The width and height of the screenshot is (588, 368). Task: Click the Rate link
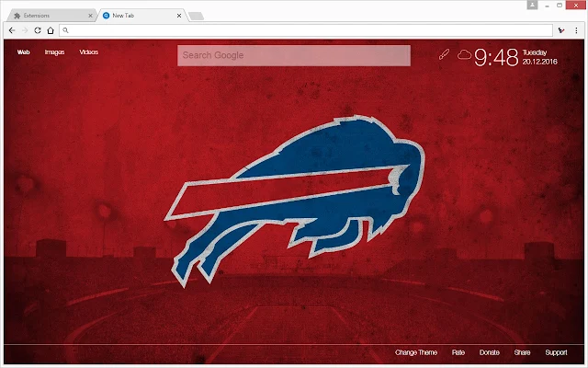[458, 352]
